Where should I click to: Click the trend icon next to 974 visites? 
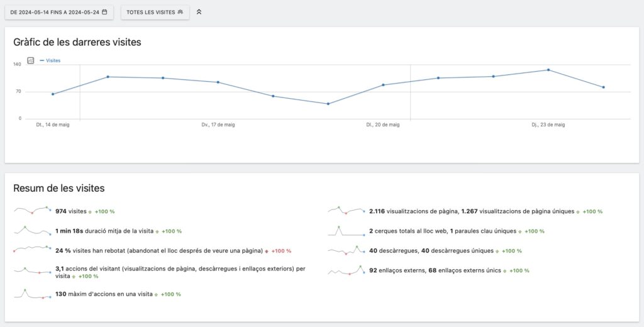[91, 212]
